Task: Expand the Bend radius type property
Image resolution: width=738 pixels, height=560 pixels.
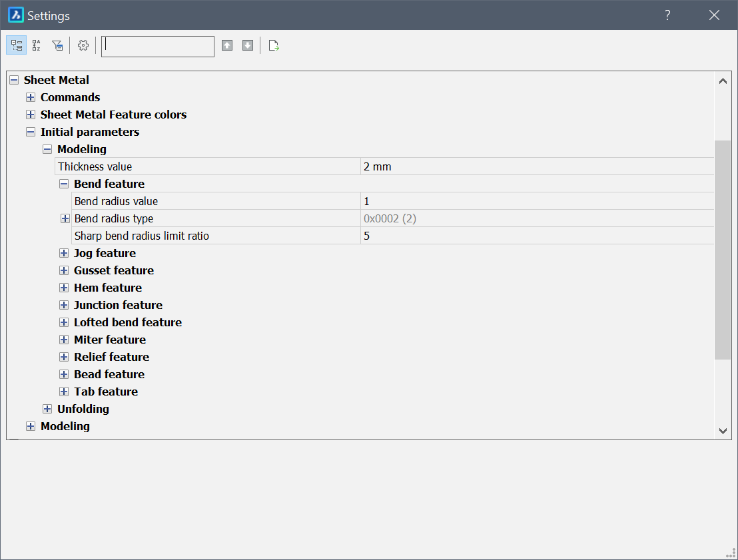Action: click(65, 218)
